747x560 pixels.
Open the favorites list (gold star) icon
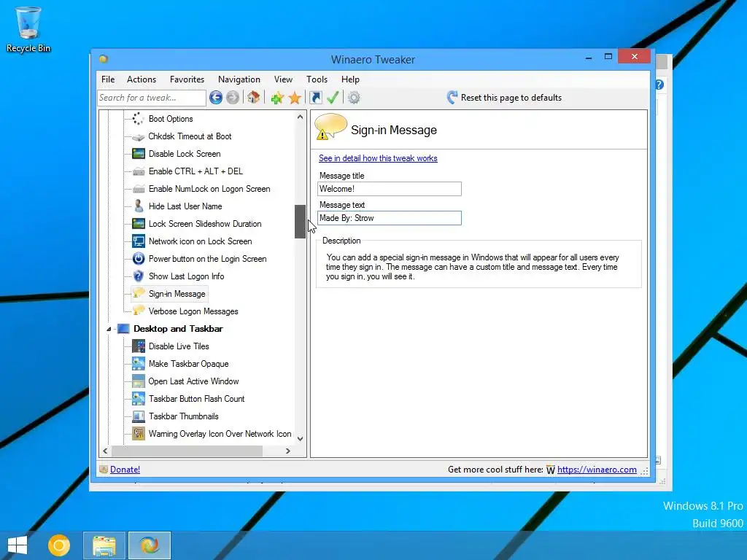coord(295,98)
